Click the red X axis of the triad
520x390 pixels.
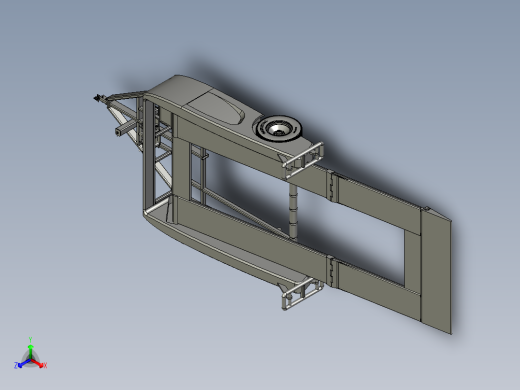tap(39, 364)
